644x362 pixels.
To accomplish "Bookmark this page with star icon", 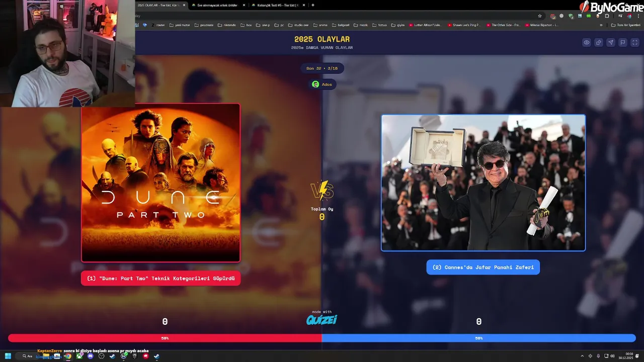I will point(540,16).
